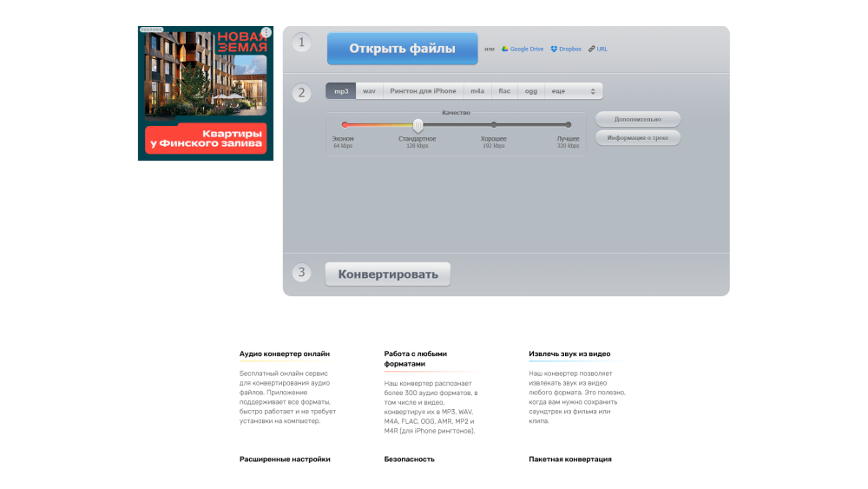Pick the flac format tab
Screen dimensions: 868x489
(504, 91)
